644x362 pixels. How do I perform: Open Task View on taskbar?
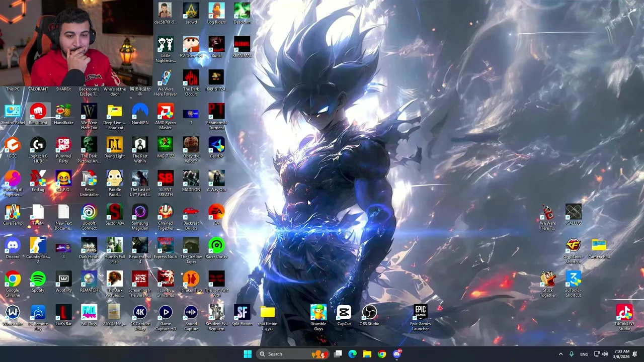[338, 354]
